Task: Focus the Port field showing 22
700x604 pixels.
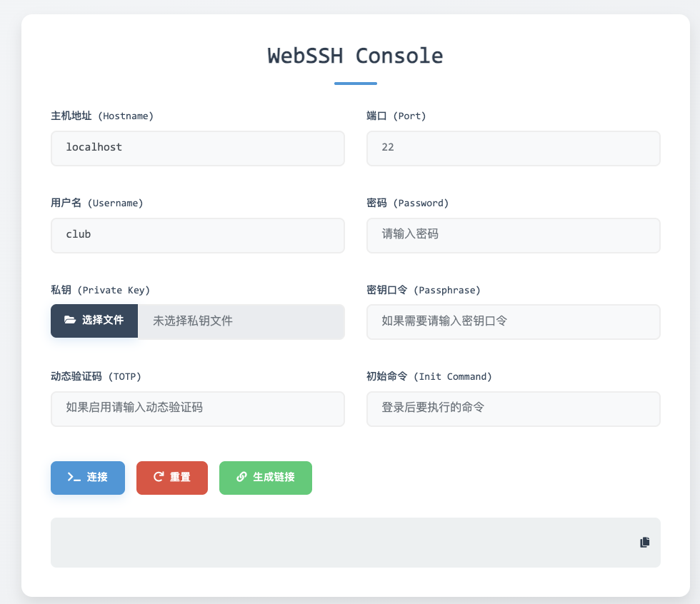Action: pyautogui.click(x=514, y=149)
